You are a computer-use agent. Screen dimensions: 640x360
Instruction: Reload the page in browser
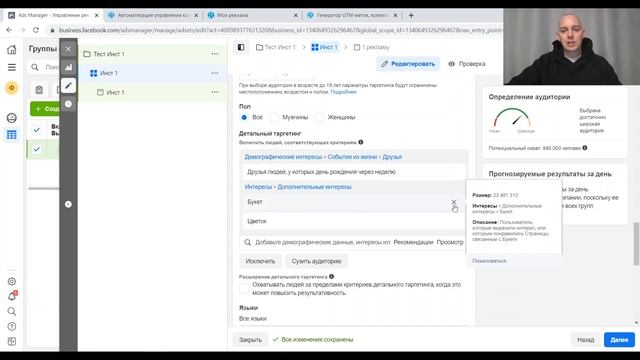36,30
